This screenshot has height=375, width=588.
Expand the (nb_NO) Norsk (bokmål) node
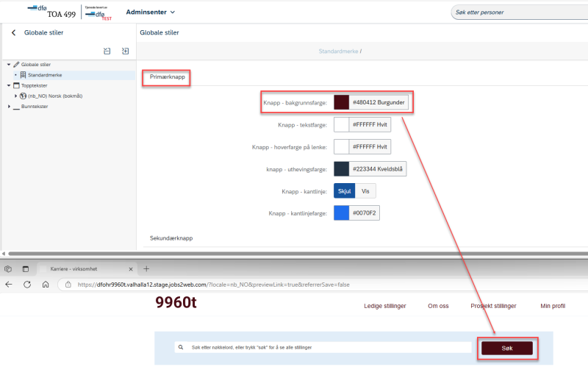click(x=15, y=96)
